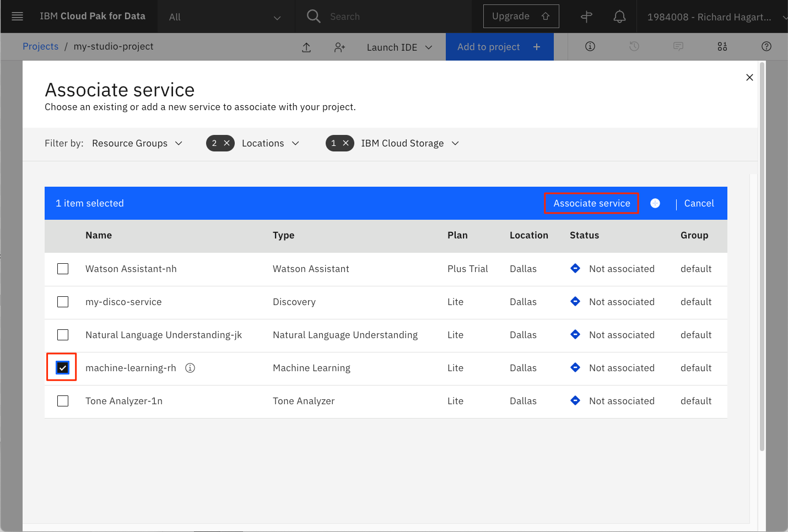Open the hamburger navigation menu
Screen dimensions: 788x532
pyautogui.click(x=17, y=17)
